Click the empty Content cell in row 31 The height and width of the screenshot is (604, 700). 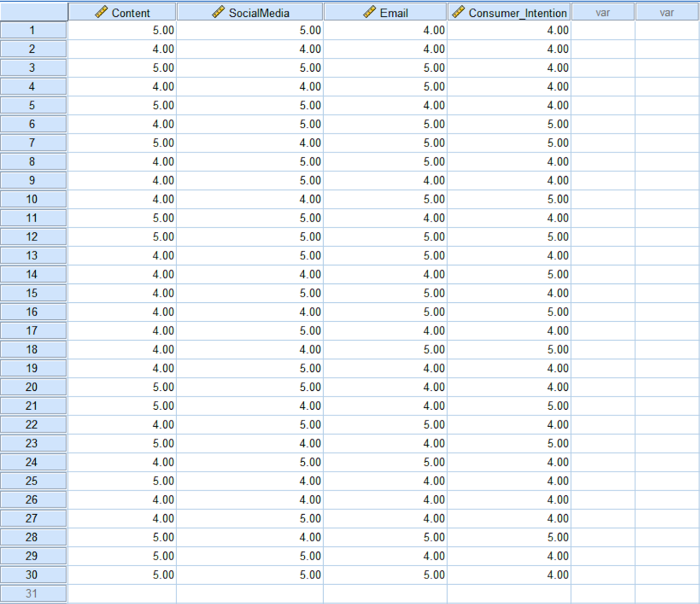(122, 594)
